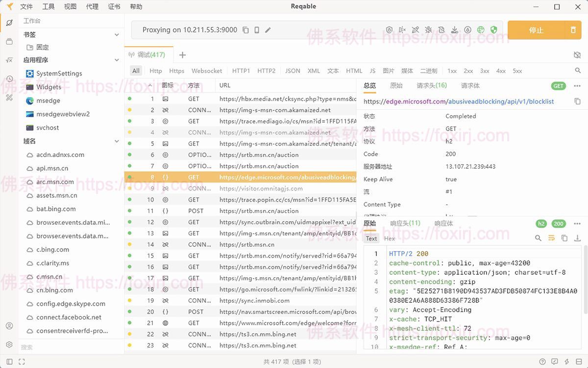Click the response panel vertical scrollbar
Viewport: 588px width, 368px height.
(585, 280)
